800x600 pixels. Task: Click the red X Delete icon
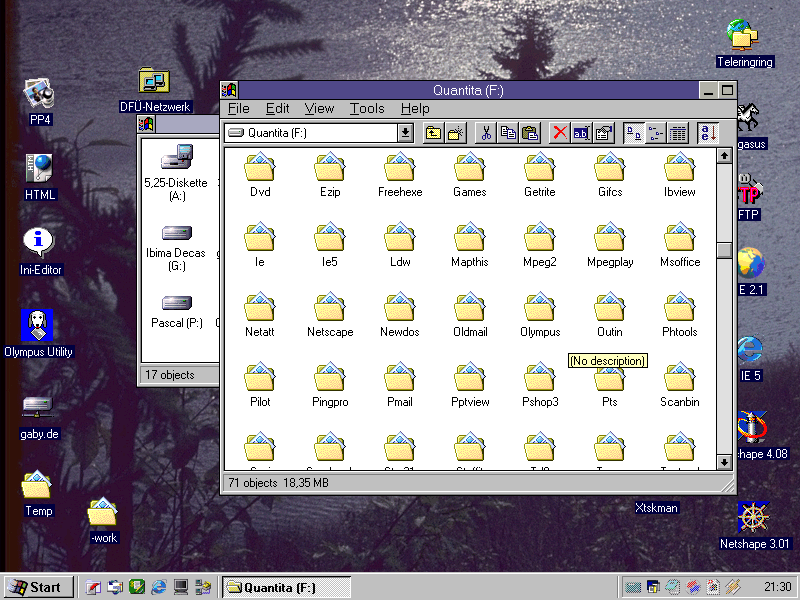(560, 133)
